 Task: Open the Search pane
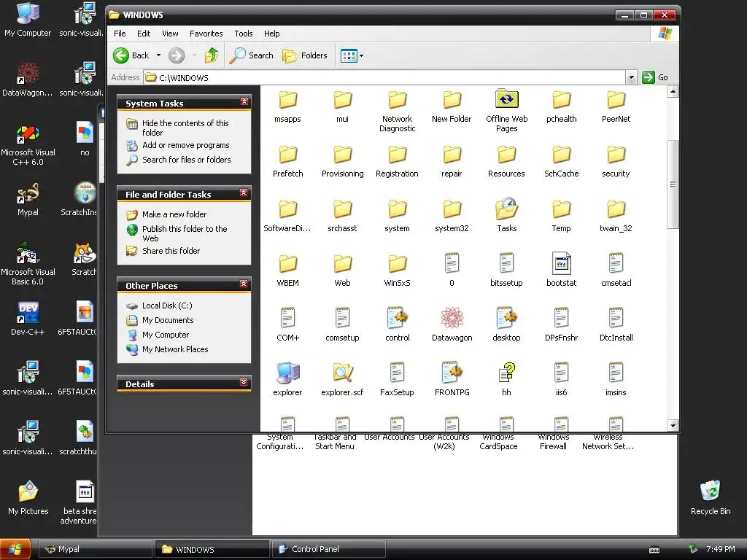click(251, 55)
